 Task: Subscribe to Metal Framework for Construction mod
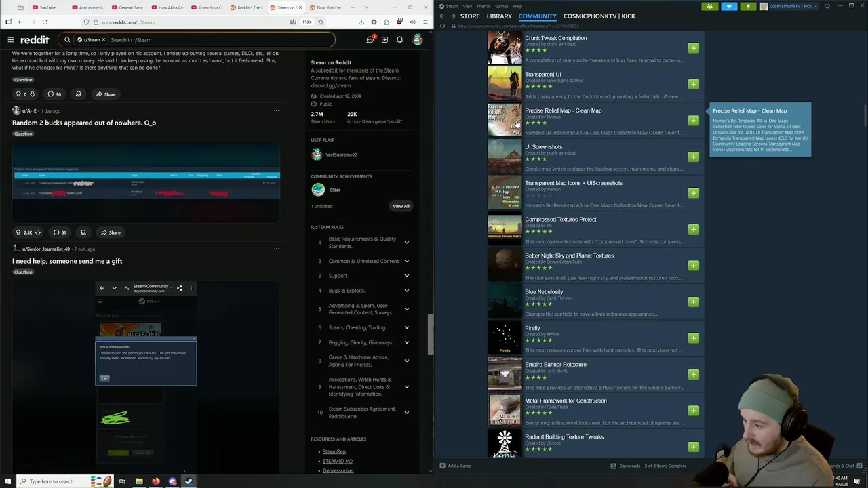pos(693,411)
